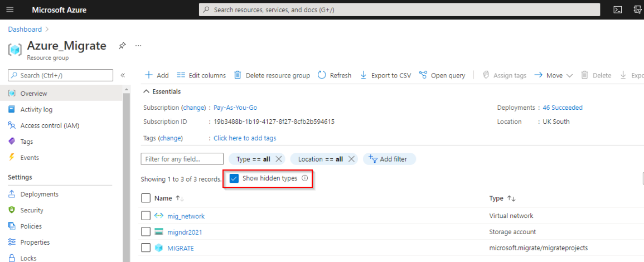644x262 pixels.
Task: Click Assign tags in toolbar
Action: click(505, 75)
